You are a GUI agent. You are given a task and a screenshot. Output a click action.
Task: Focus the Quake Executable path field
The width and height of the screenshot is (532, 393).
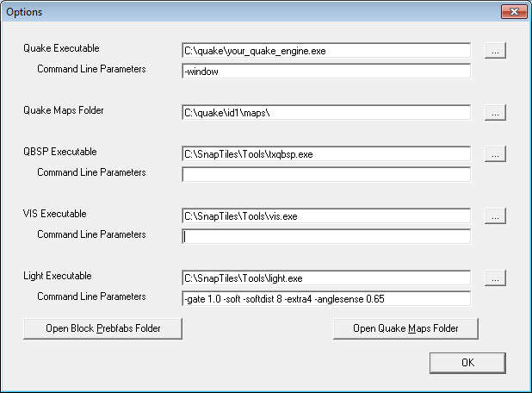(x=325, y=51)
